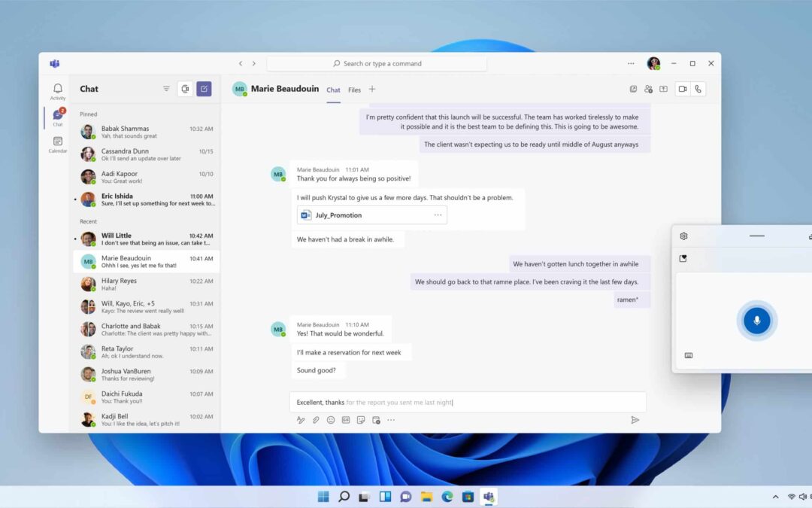Open the emoji picker

coord(330,420)
